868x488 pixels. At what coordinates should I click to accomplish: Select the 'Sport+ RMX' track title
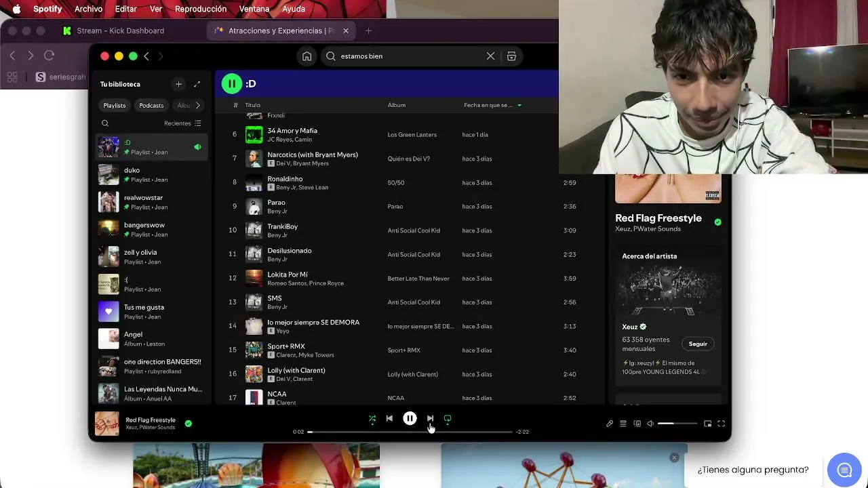(286, 346)
